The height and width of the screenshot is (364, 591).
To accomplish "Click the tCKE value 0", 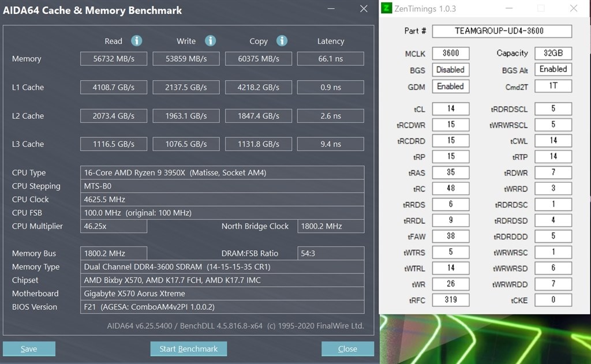I will click(x=553, y=300).
